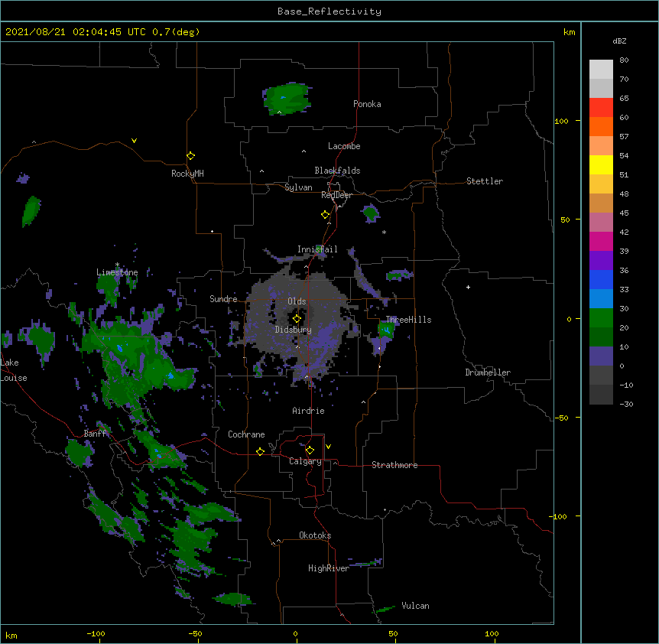The image size is (659, 644).
Task: Select the radar site diamond between Olds and Didsbury
Action: (x=297, y=319)
